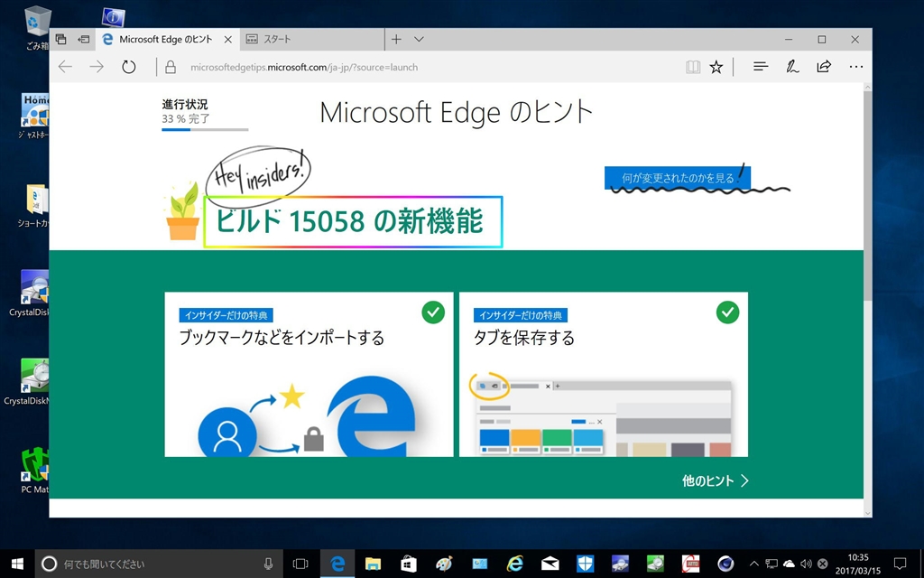
Task: Go back to the previous page
Action: click(x=65, y=67)
